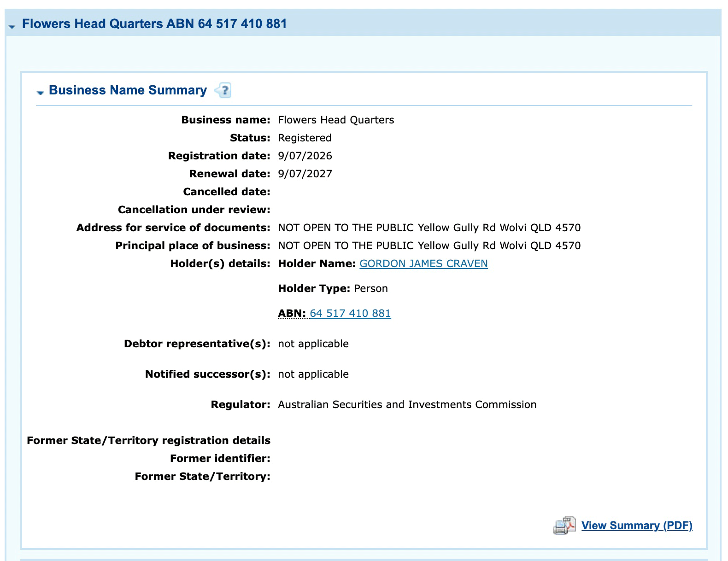Click the Former State/Territory: label
Screen dimensions: 728x561
[x=203, y=476]
